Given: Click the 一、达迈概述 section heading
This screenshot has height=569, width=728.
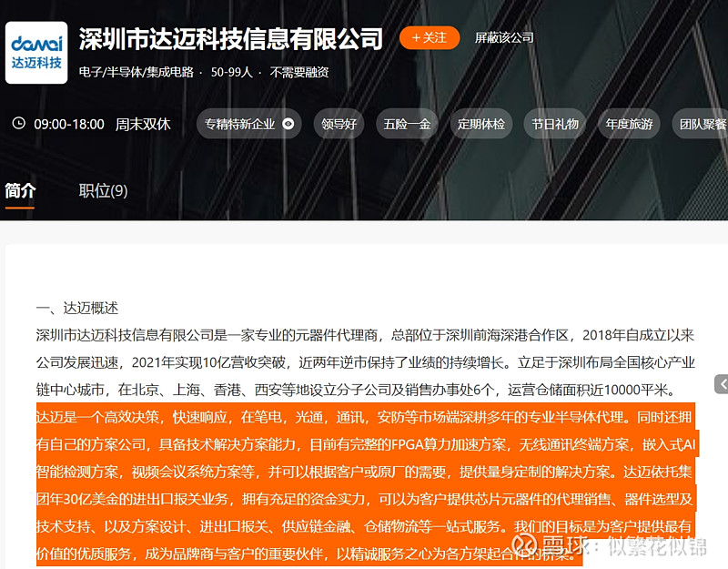Looking at the screenshot, I should (77, 308).
